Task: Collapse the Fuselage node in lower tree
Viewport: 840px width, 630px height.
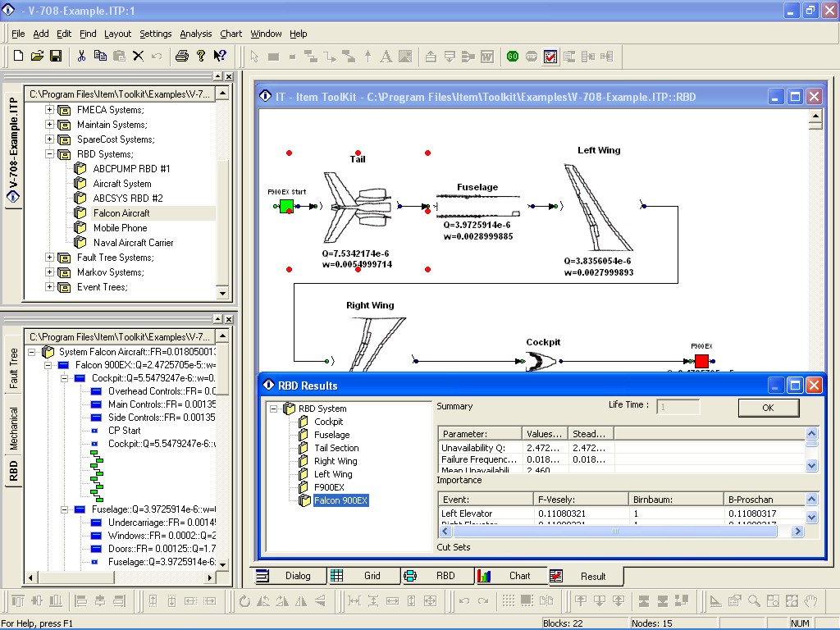Action: (x=64, y=509)
